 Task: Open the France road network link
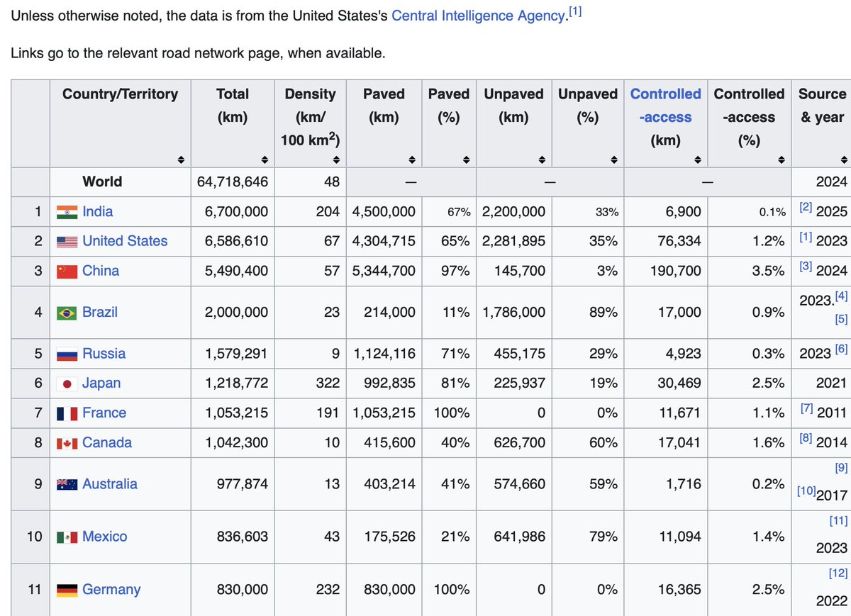pos(104,413)
